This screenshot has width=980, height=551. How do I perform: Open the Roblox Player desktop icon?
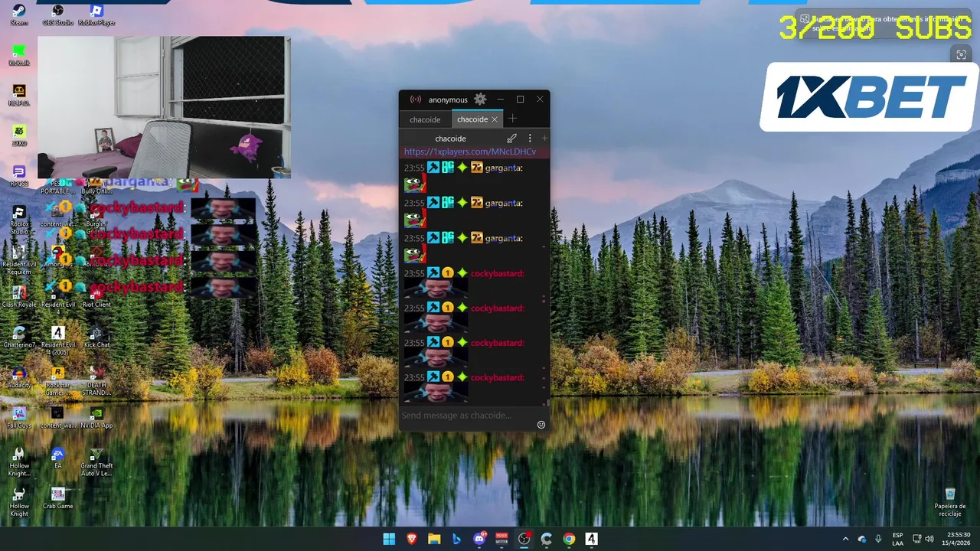pos(96,15)
